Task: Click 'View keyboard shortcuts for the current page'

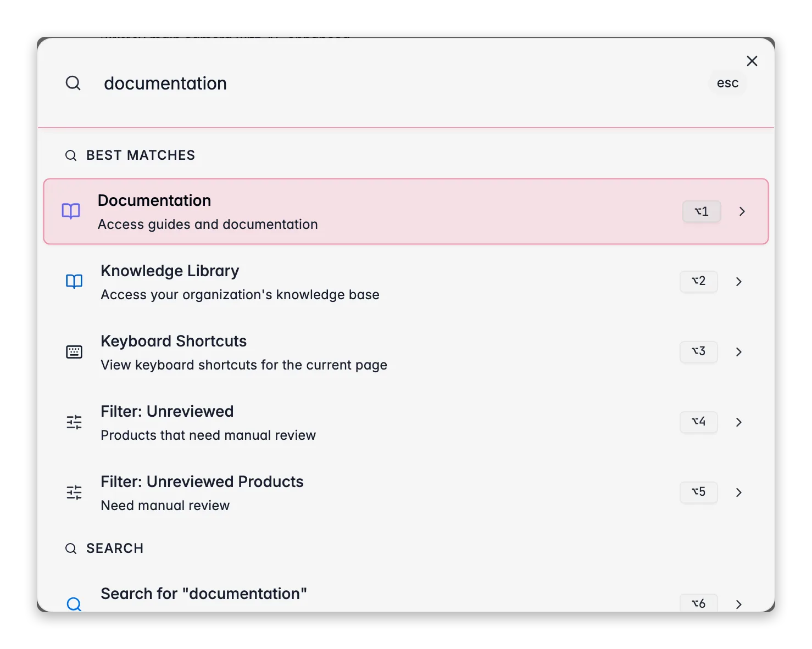Action: (x=244, y=365)
